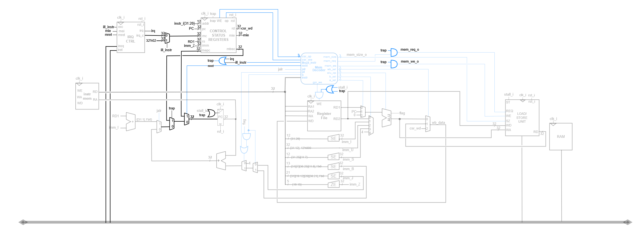Viewport: 644px width, 234px height.
Task: Click the stall_i label above LOAD/STORE UNIT
Action: click(x=509, y=95)
